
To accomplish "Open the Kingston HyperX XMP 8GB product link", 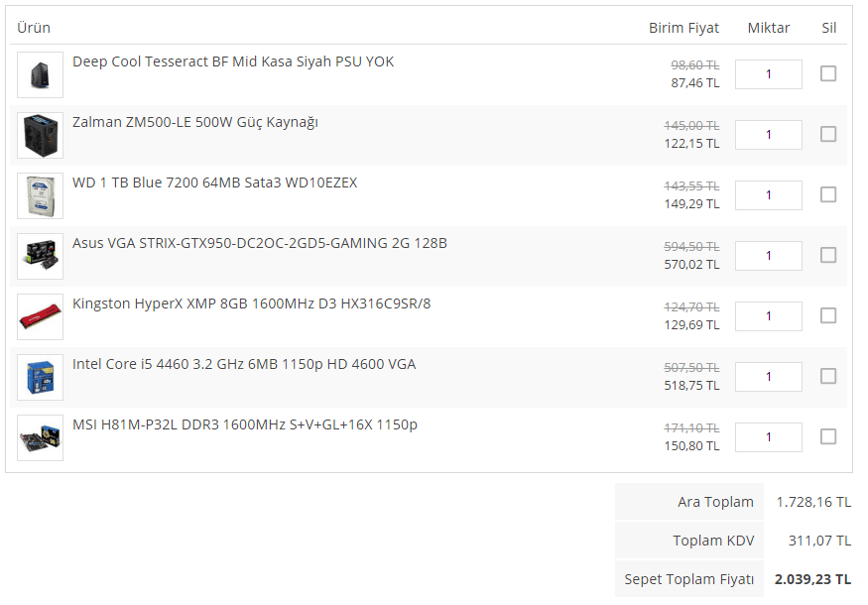I will pos(251,303).
